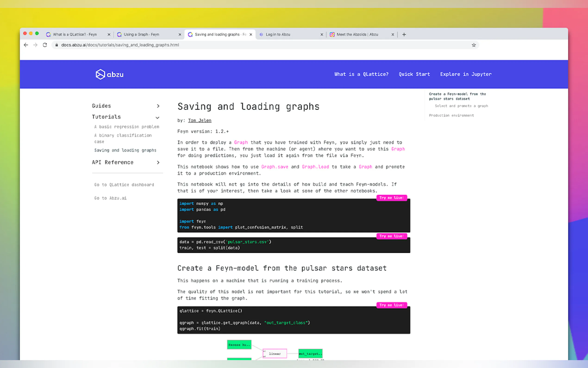Screen dimensions: 588x368
Task: Collapse the Tutorials sidebar section
Action: pos(157,117)
